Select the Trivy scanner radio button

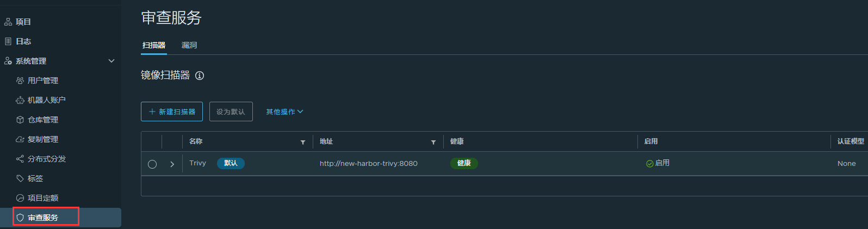point(152,164)
